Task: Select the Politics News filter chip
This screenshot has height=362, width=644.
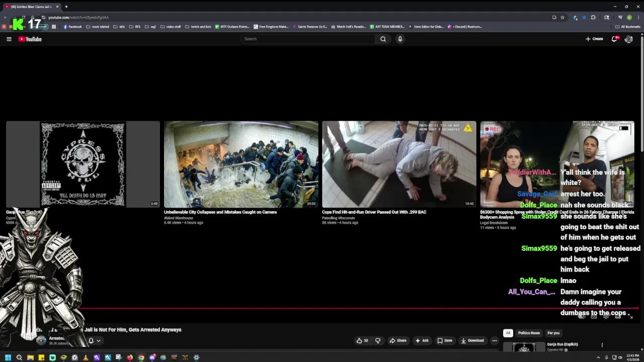Action: [x=529, y=333]
